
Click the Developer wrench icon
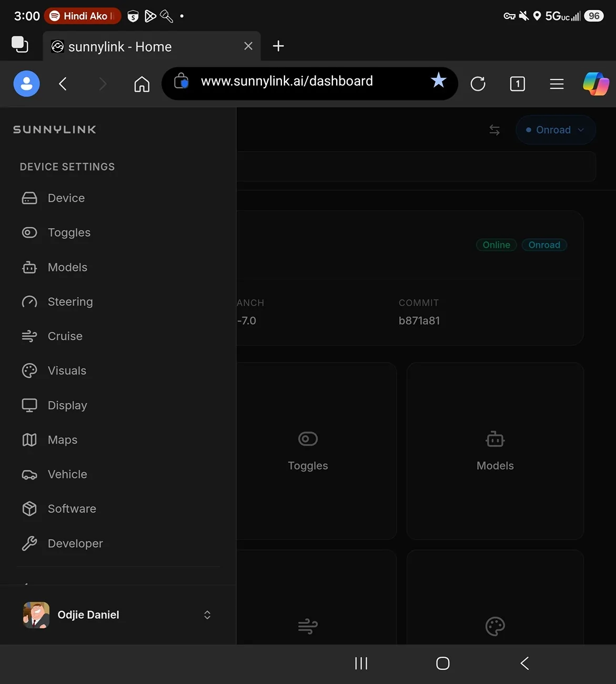(29, 544)
